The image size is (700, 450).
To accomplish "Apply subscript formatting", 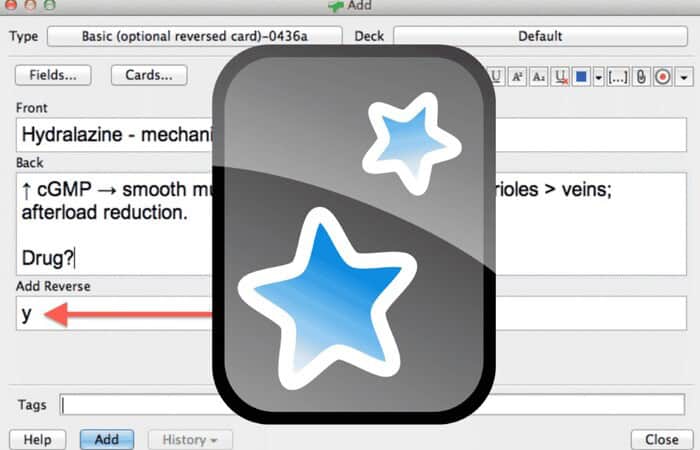I will 539,77.
